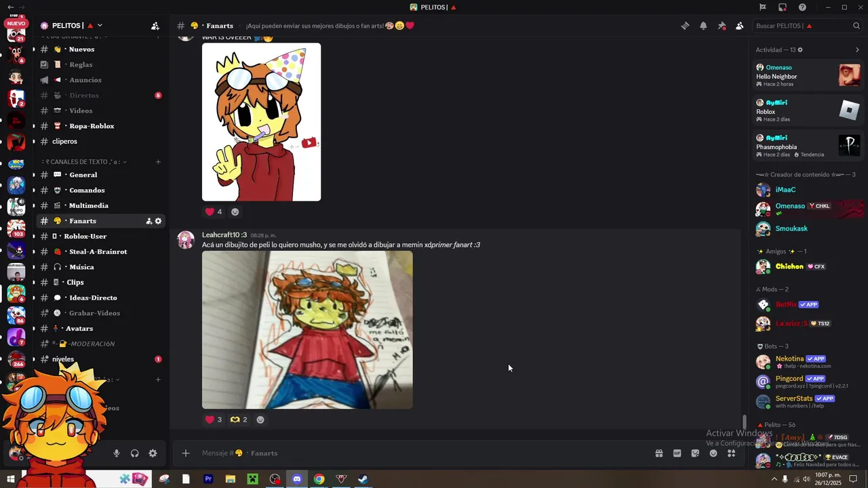
Task: Add reaction below Leahcraft10's drawing
Action: point(260,420)
